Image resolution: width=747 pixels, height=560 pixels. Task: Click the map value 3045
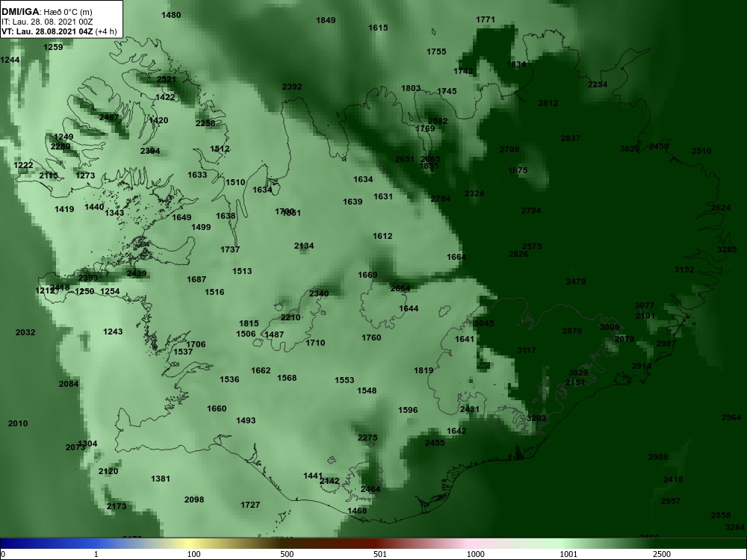click(485, 323)
